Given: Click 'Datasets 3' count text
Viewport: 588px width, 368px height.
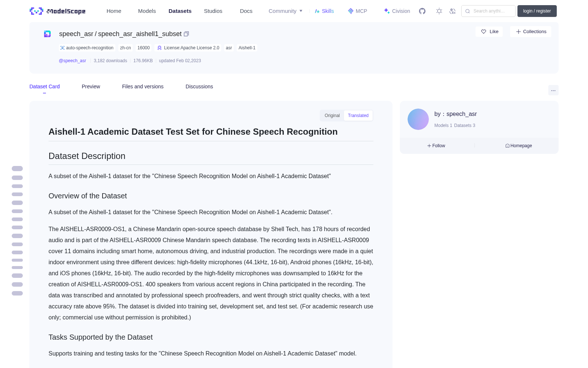Looking at the screenshot, I should (465, 125).
